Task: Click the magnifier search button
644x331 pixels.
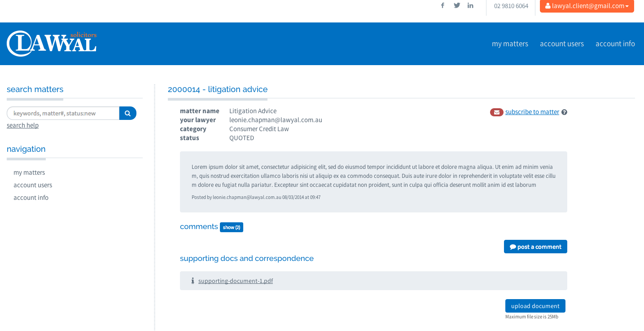Action: [x=127, y=113]
